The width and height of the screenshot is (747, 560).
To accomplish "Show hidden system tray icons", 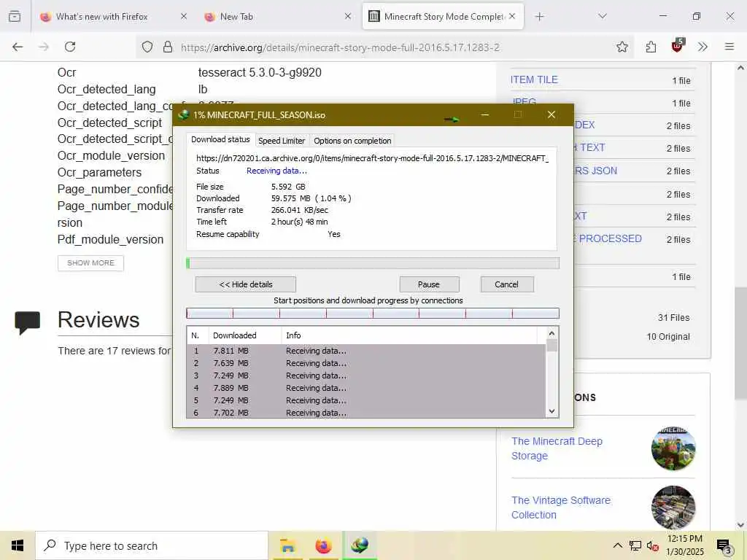I will [x=617, y=545].
